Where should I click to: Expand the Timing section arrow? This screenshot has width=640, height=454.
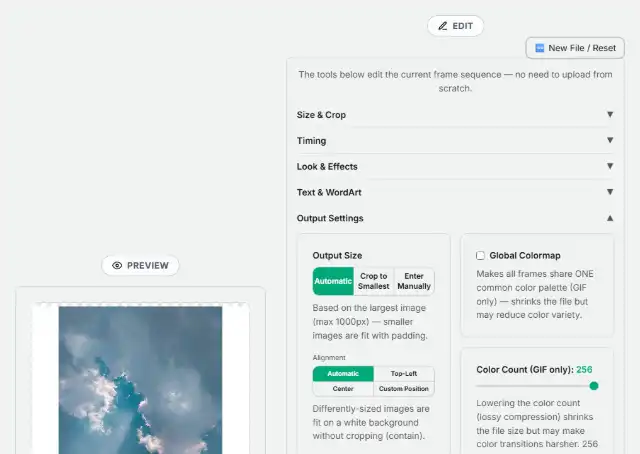coord(610,140)
